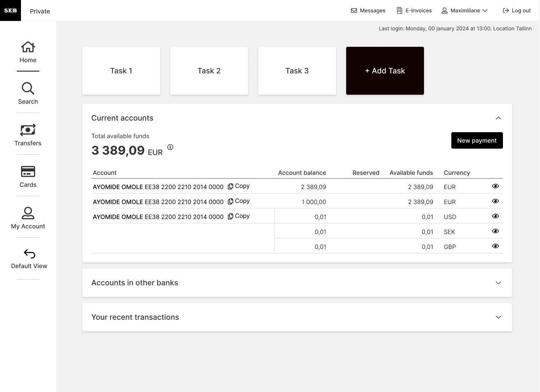
Task: Click the Available funds column header
Action: (x=411, y=173)
